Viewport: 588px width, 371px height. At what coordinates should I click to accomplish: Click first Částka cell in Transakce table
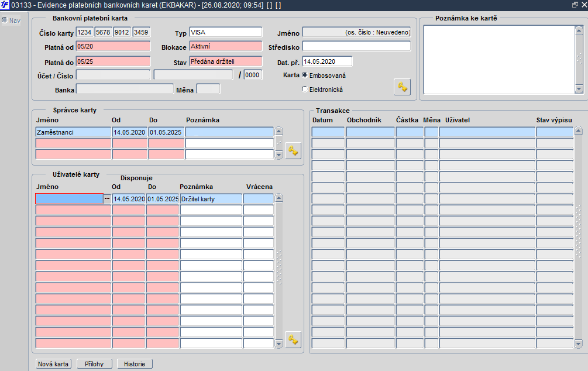[x=410, y=132]
